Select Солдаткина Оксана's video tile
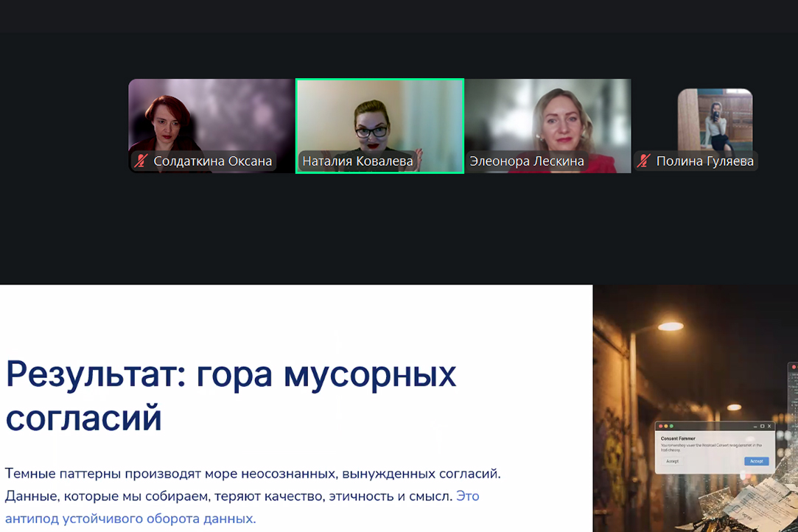 point(211,118)
